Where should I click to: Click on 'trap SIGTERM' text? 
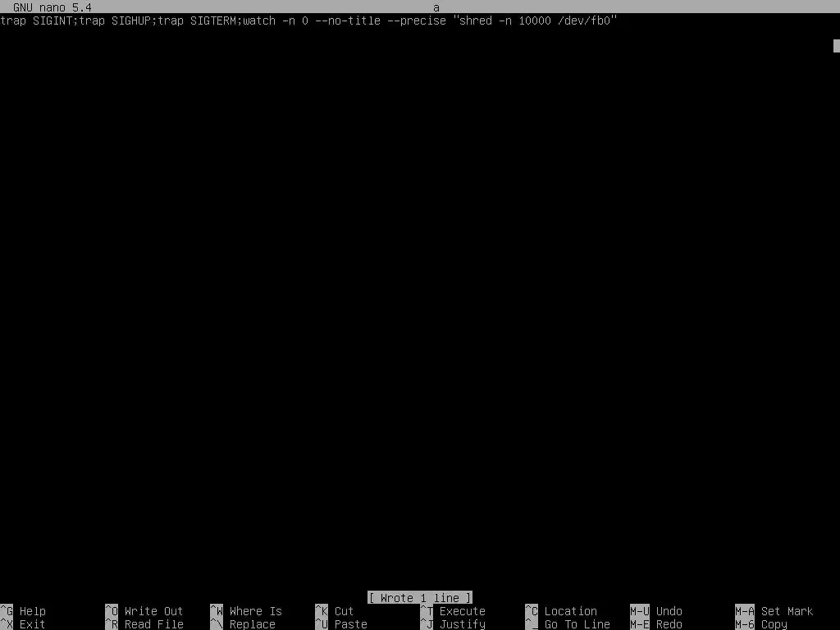tap(197, 21)
